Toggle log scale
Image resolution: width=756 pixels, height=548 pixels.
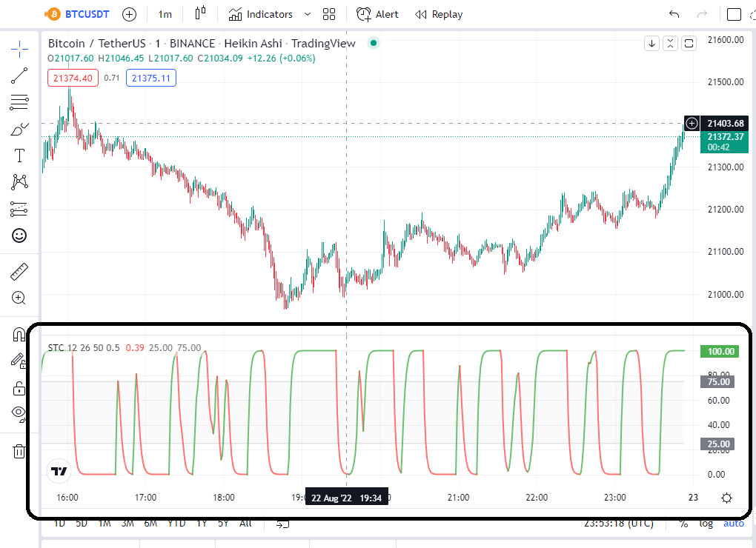706,524
